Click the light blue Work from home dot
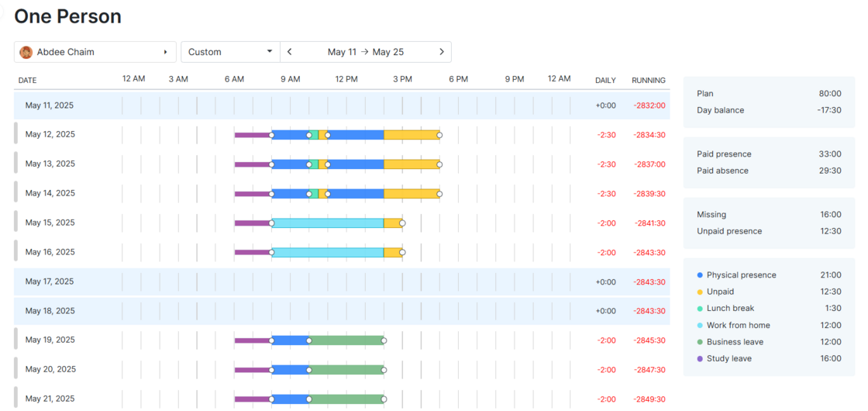868x411 pixels. (700, 326)
